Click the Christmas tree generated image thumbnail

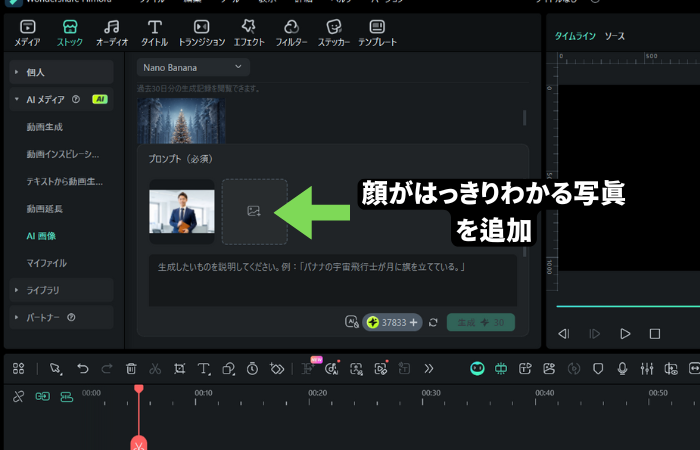click(181, 121)
